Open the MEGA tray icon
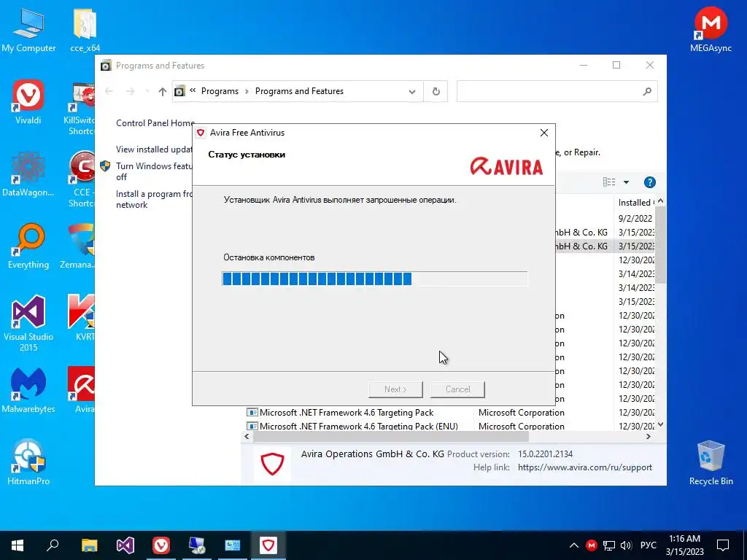 click(x=591, y=545)
